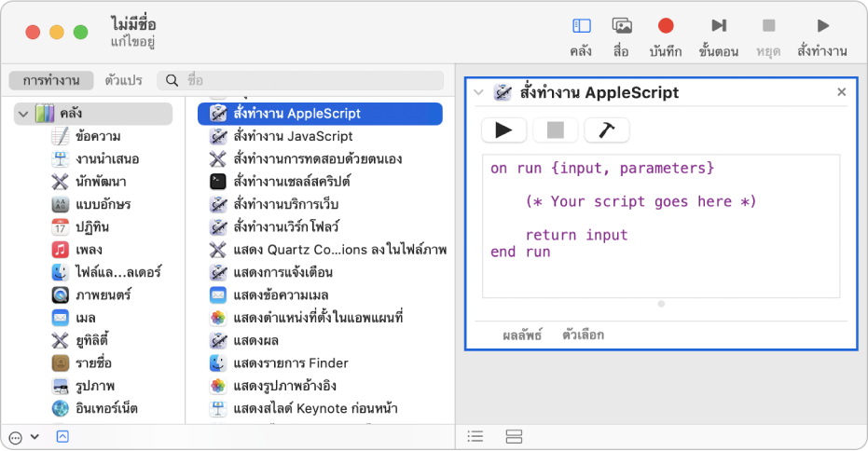Screen dimensions: 868x451
Task: Switch to the ตัวแปร variables tab
Action: click(x=123, y=80)
